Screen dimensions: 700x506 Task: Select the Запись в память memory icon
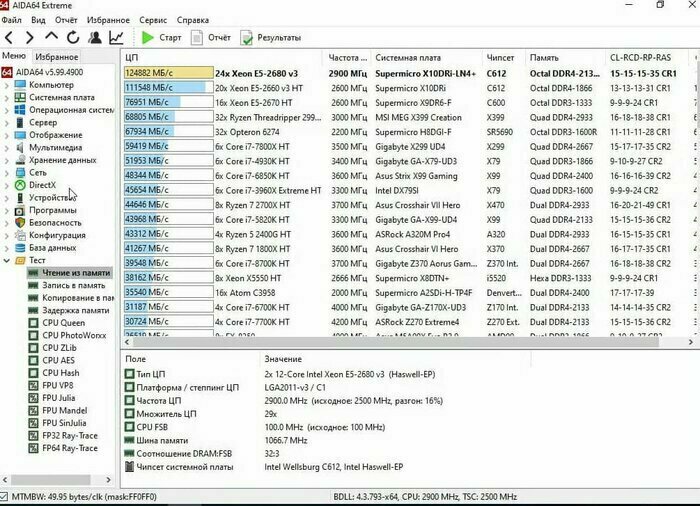(x=33, y=285)
